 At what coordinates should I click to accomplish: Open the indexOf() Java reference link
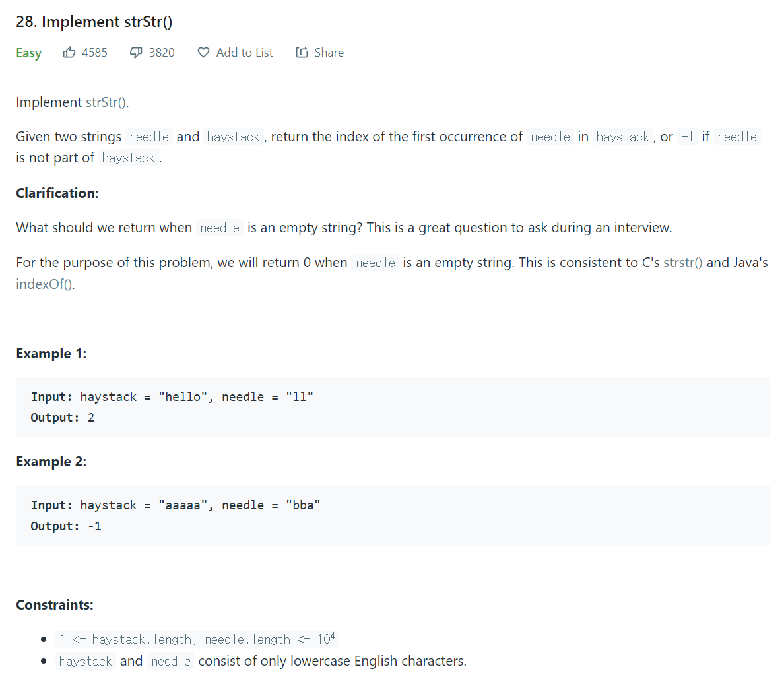point(42,284)
